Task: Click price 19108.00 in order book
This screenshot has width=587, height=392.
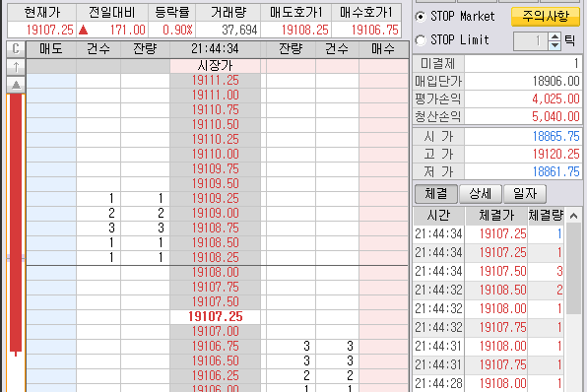Action: 216,273
